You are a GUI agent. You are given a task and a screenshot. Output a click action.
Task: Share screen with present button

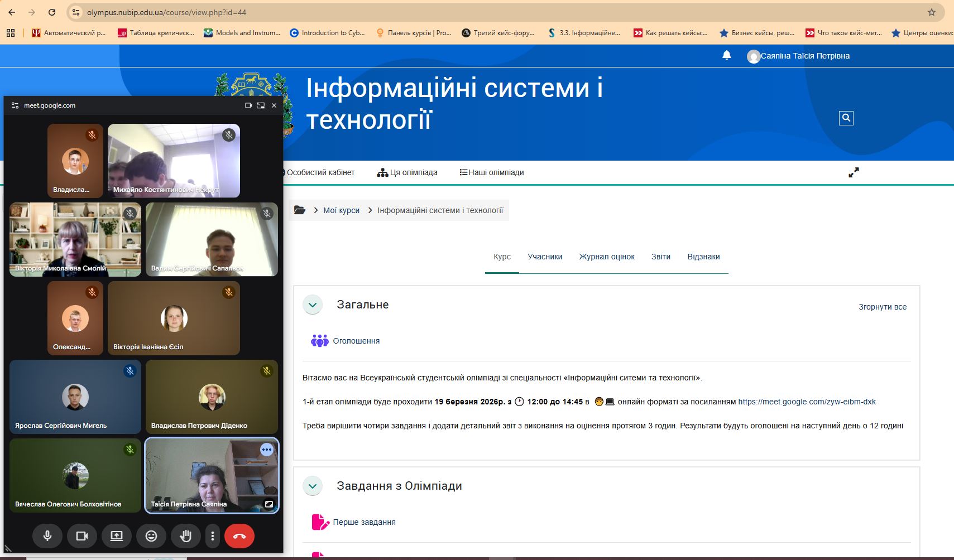(x=117, y=536)
